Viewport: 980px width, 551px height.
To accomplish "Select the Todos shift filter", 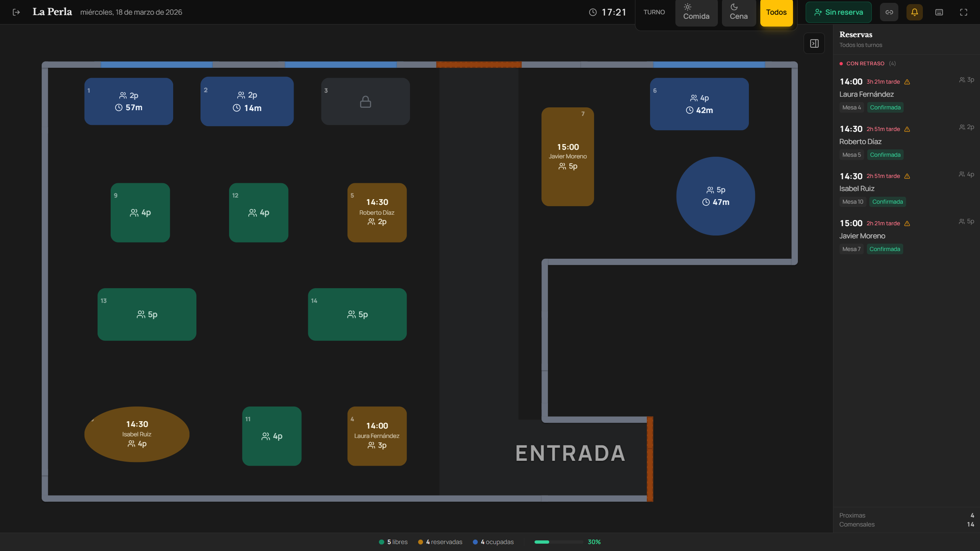I will pyautogui.click(x=776, y=12).
